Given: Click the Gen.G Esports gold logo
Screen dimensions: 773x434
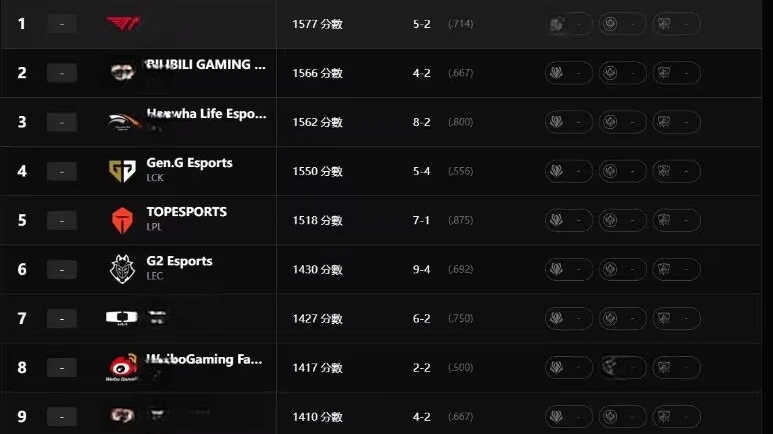Looking at the screenshot, I should click(122, 171).
